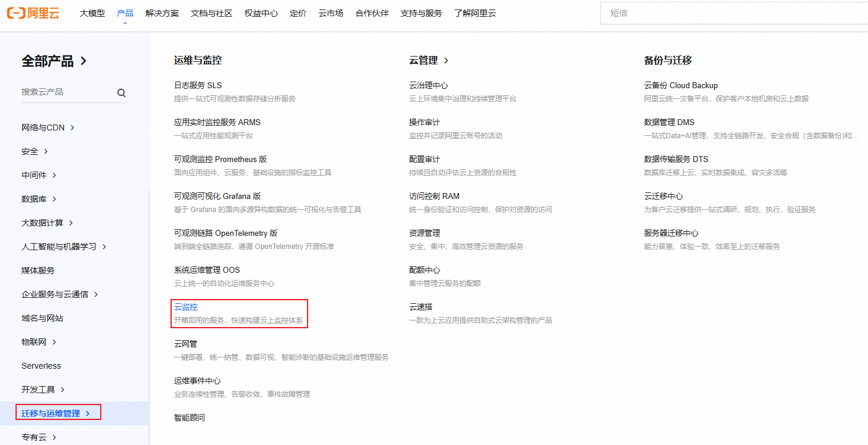Click the search magnifier icon in sidebar

(122, 92)
